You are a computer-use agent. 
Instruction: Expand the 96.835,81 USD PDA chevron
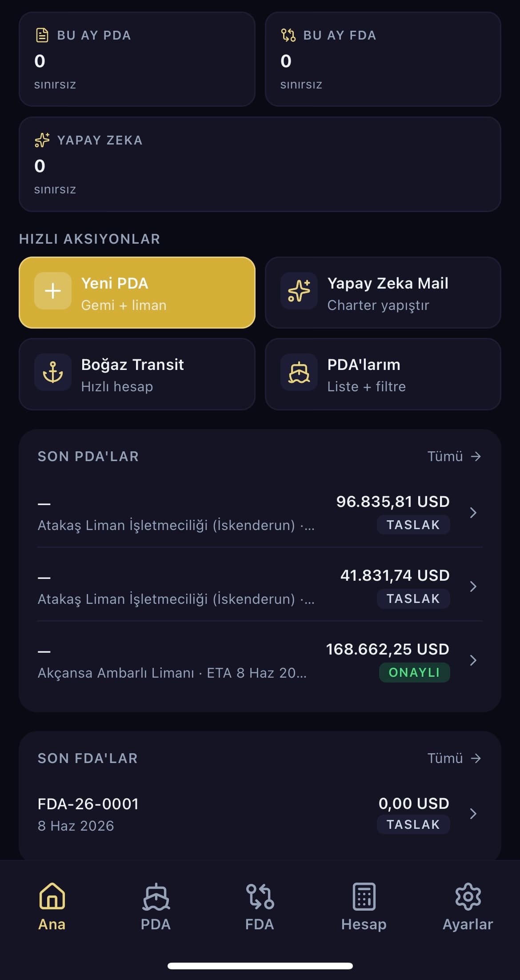(473, 513)
